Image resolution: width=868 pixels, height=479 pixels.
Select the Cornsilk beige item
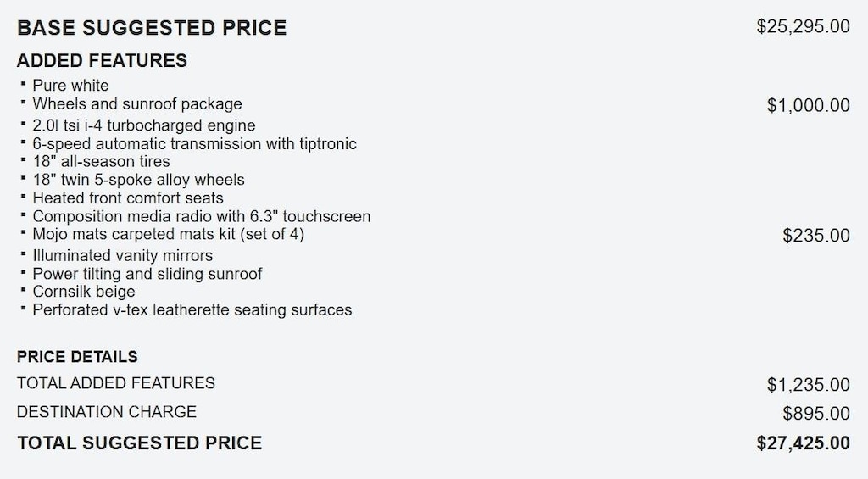tap(83, 292)
